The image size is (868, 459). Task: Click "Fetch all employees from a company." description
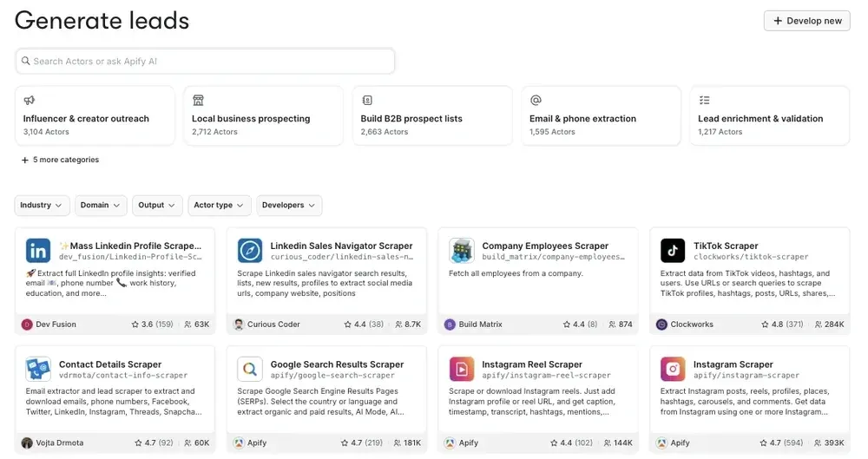(x=516, y=273)
